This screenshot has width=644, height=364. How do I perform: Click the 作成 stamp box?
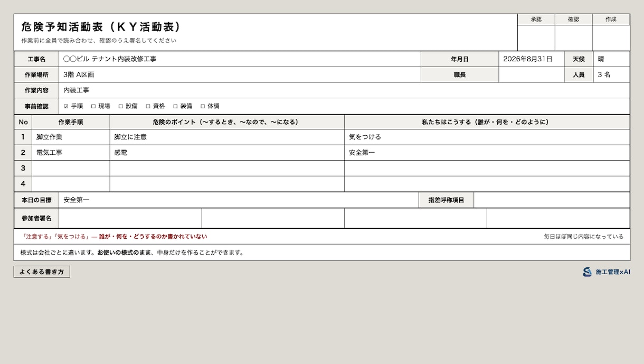(x=611, y=38)
